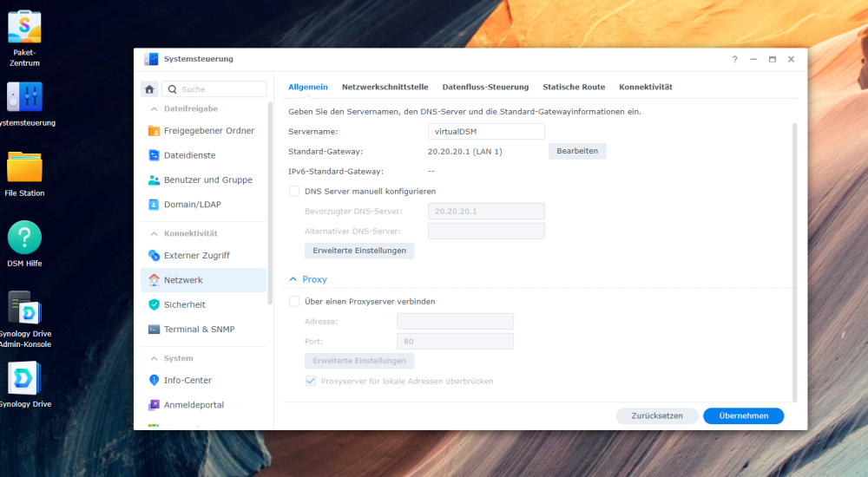Open Sicherheit settings in sidebar
Image resolution: width=868 pixels, height=477 pixels.
click(204, 304)
